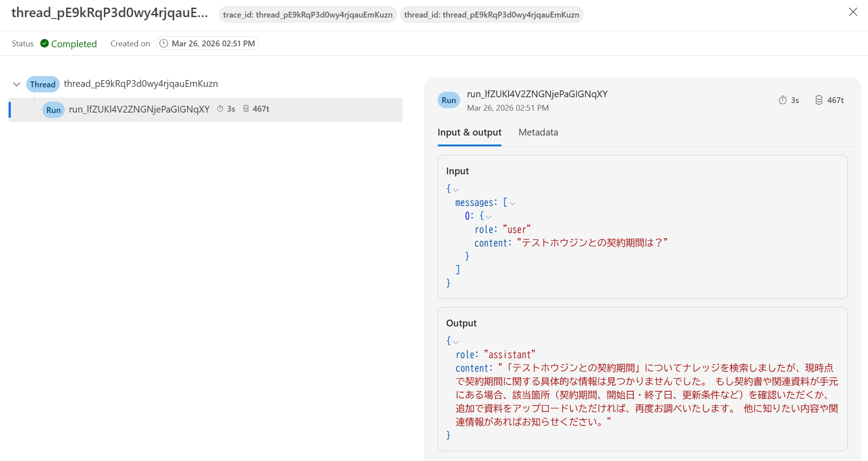The width and height of the screenshot is (868, 461).
Task: Collapse the Thread tree node chevron
Action: (x=17, y=84)
